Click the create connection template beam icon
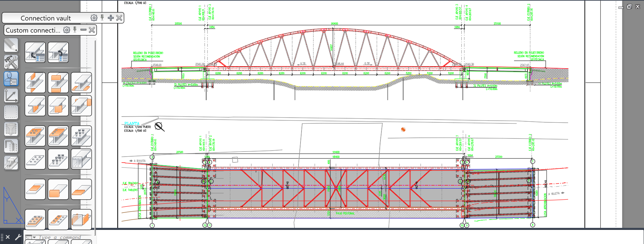 coord(35,52)
